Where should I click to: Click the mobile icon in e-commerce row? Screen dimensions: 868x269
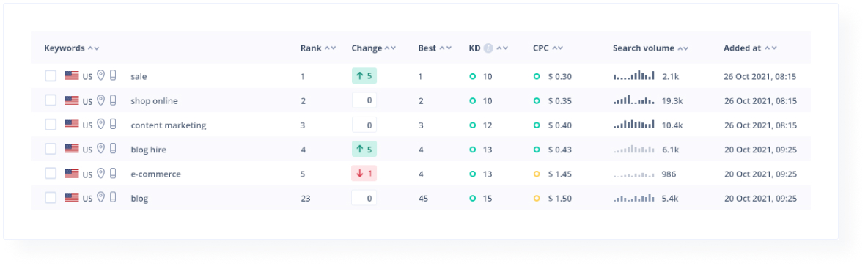(112, 173)
